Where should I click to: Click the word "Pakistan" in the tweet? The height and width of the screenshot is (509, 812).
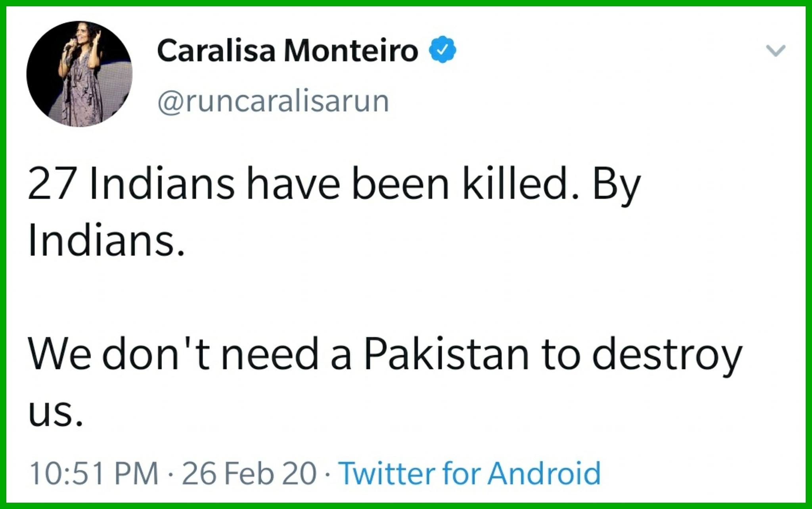point(446,354)
